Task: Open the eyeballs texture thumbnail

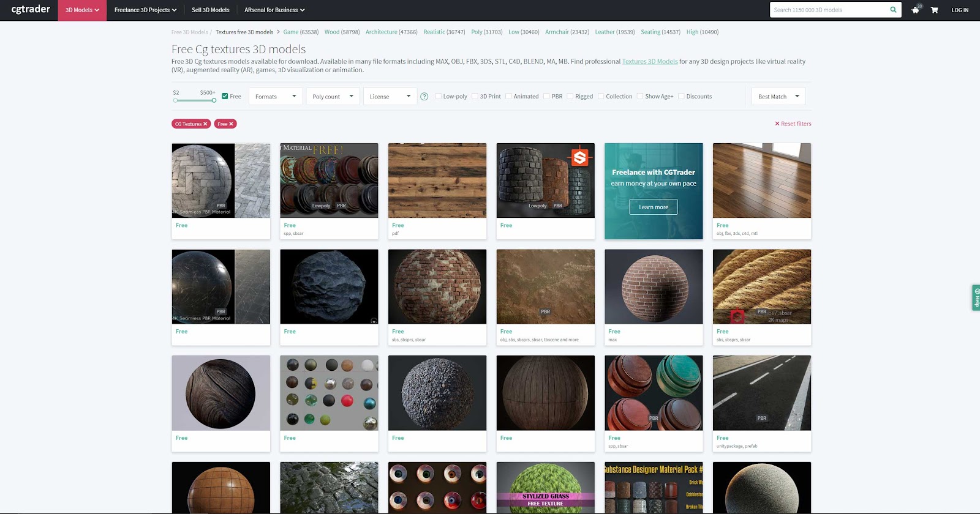Action: (x=437, y=488)
